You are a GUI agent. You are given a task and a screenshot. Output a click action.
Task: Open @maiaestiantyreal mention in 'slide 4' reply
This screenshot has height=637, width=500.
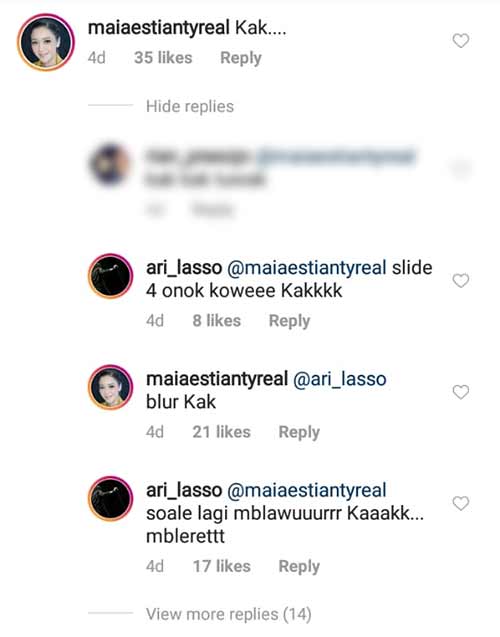pyautogui.click(x=307, y=268)
